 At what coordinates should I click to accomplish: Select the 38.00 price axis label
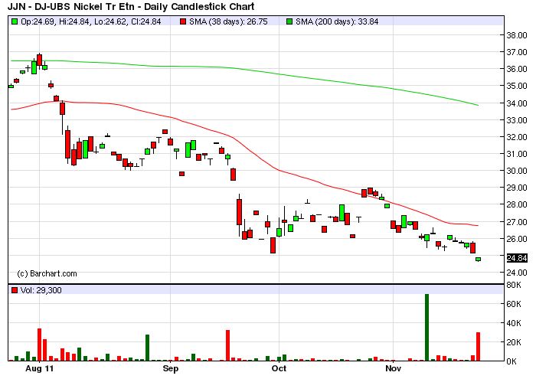(515, 35)
